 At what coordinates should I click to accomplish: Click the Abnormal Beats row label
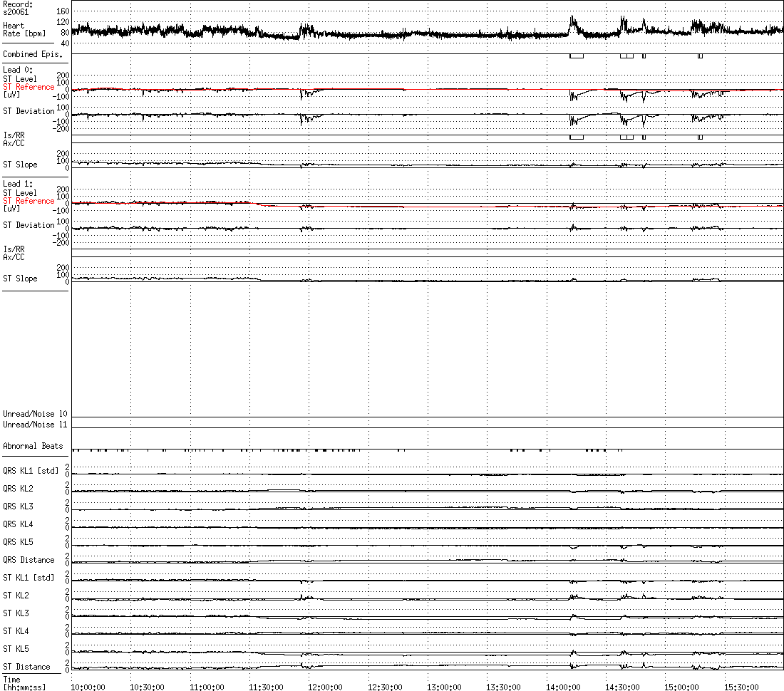coord(33,446)
